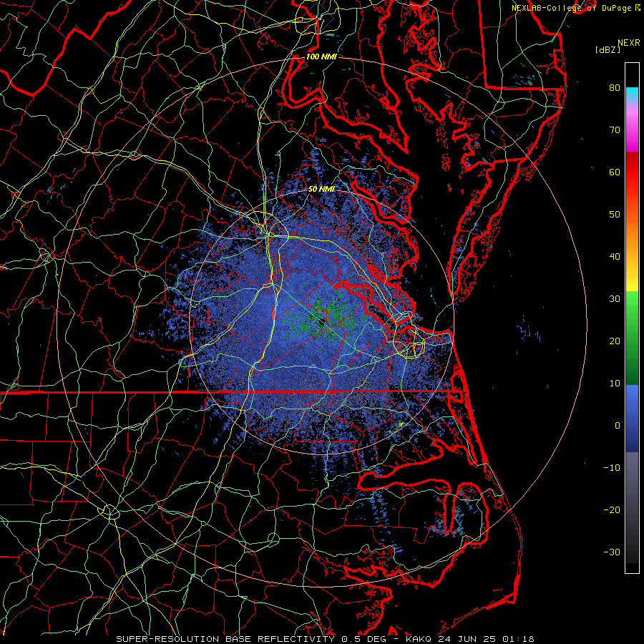The image size is (644, 644).
Task: Click the -30 value on the dBZ scale
Action: (612, 552)
